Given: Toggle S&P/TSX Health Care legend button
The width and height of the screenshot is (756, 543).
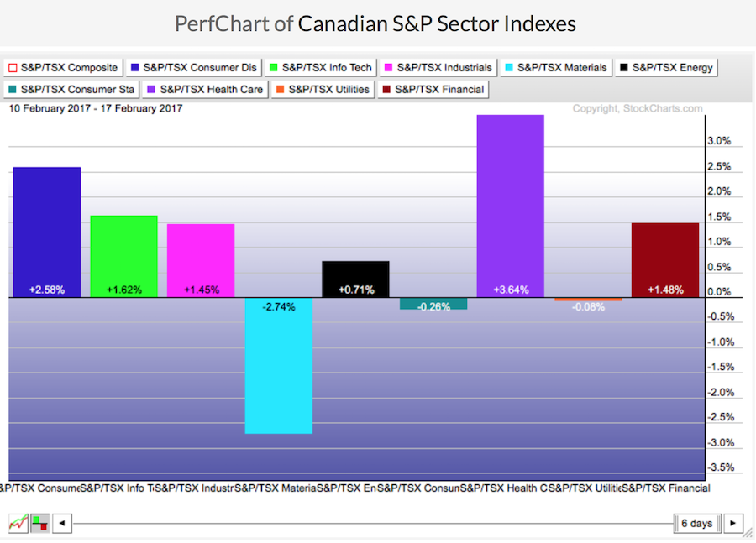Looking at the screenshot, I should [207, 89].
